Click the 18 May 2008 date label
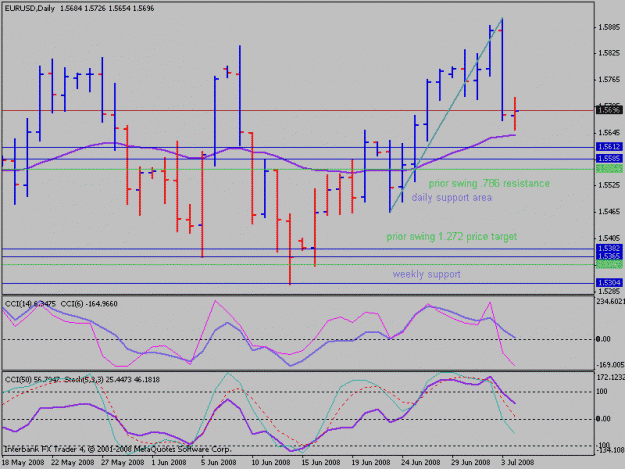The image size is (625, 469). click(x=23, y=462)
